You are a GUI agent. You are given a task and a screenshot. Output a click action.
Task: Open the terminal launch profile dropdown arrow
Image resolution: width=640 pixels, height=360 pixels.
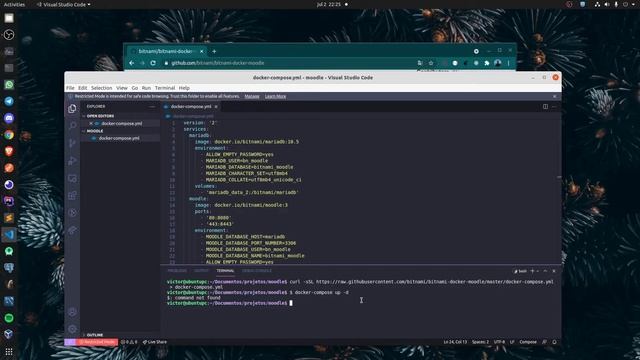pos(538,271)
